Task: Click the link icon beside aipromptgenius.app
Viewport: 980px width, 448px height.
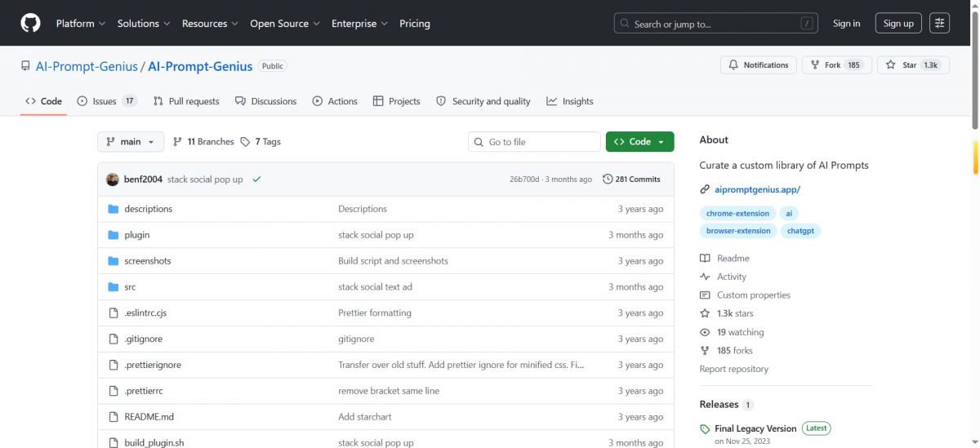Action: coord(705,189)
